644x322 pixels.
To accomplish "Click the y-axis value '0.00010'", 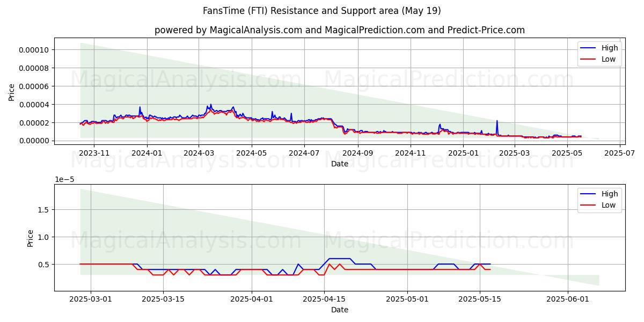I will (34, 50).
